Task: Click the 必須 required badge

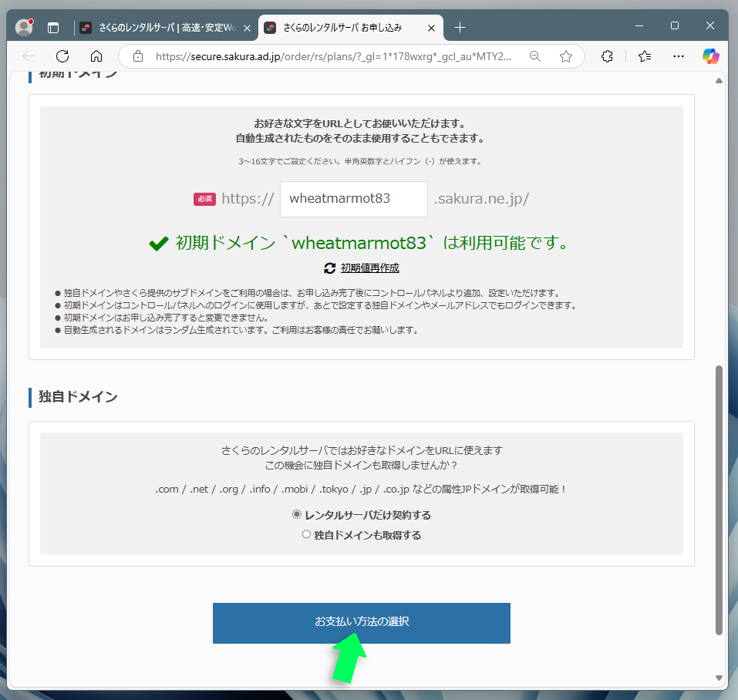Action: click(204, 199)
